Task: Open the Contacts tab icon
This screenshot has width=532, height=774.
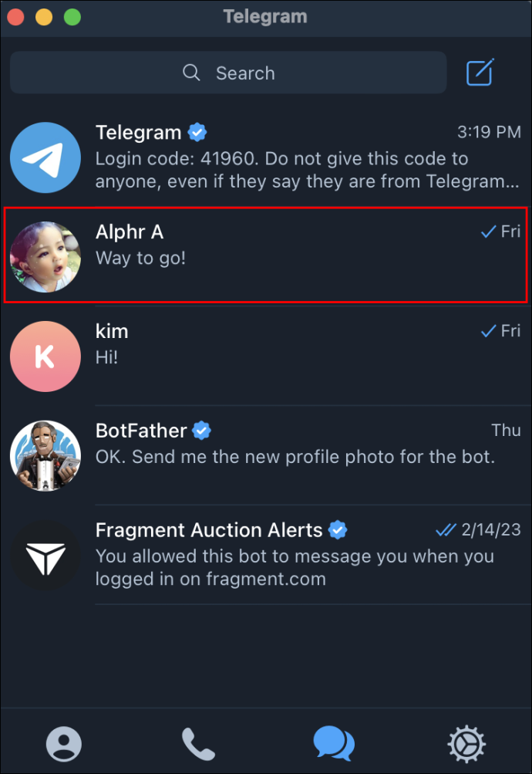Action: [64, 743]
